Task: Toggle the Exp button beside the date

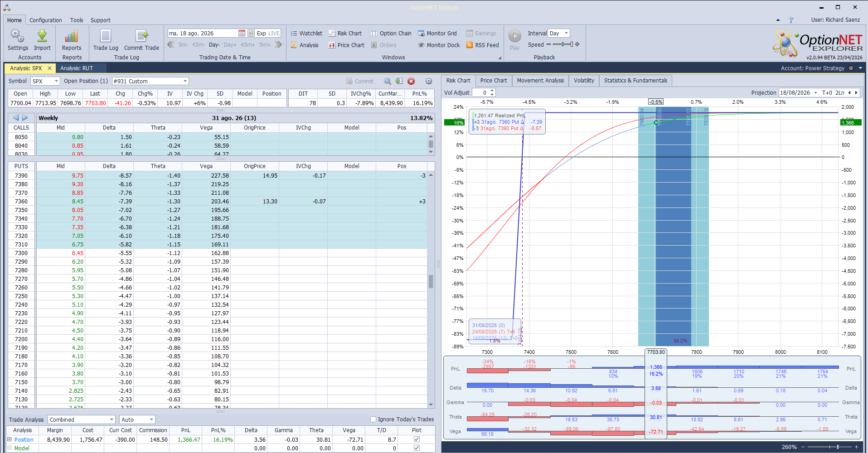Action: pos(261,33)
